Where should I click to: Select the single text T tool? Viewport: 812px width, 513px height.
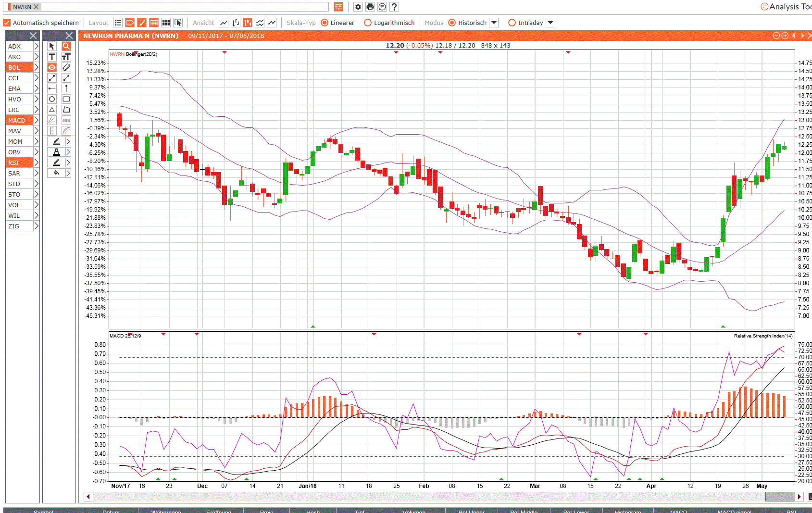click(52, 57)
